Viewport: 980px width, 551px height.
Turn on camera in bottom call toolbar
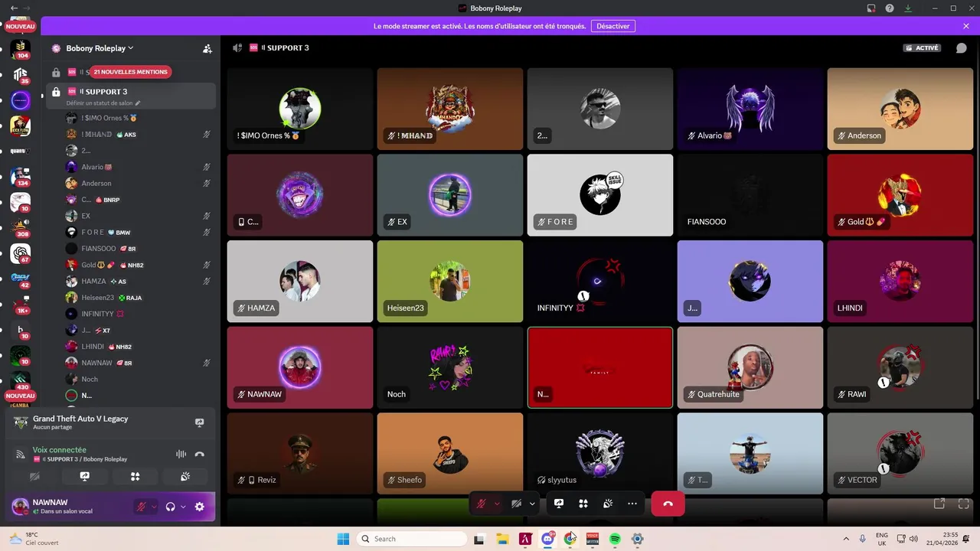click(x=517, y=504)
